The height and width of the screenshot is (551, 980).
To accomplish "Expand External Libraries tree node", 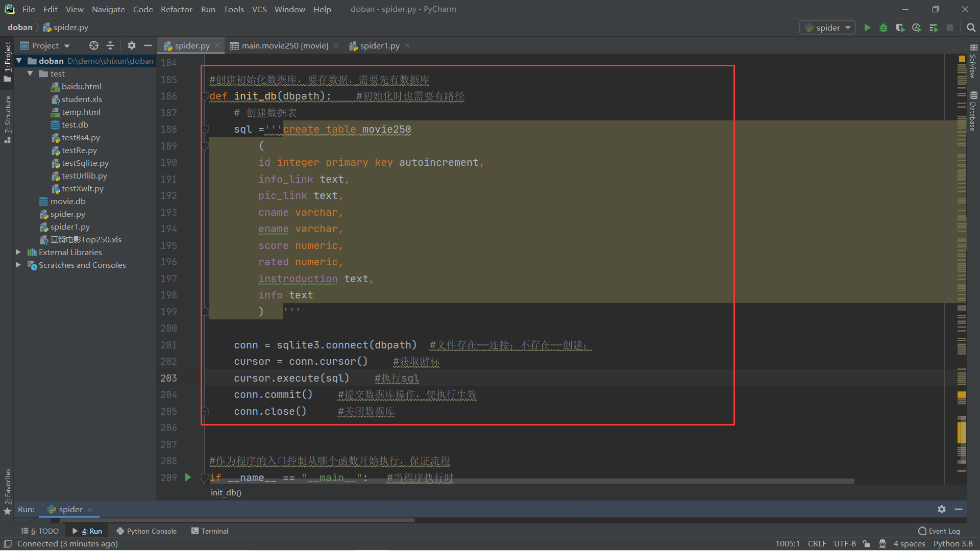I will pyautogui.click(x=18, y=252).
